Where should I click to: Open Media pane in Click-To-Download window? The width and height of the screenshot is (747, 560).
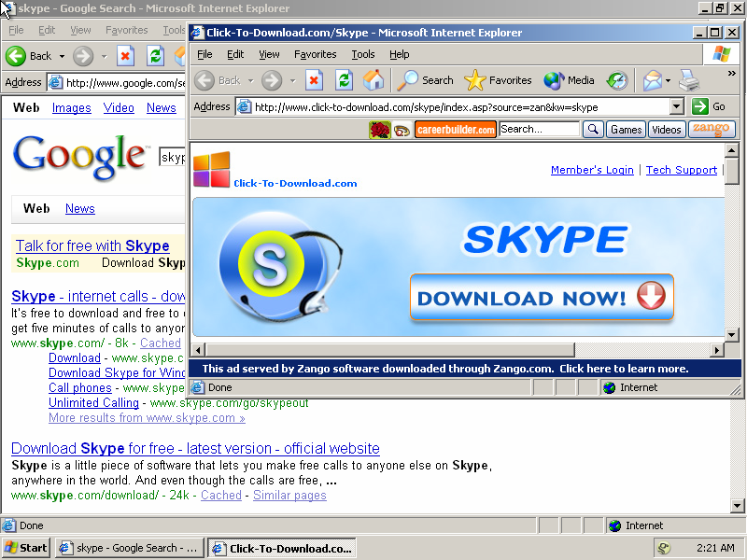(570, 80)
